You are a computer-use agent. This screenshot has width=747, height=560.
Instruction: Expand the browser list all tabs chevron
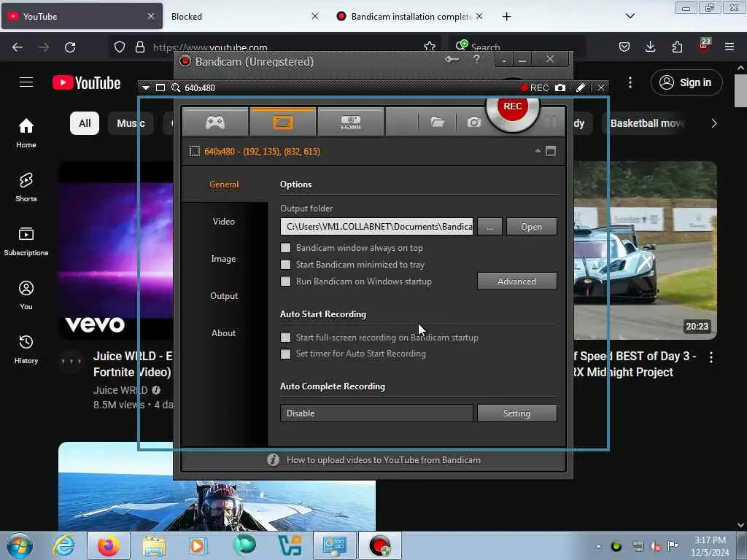630,16
